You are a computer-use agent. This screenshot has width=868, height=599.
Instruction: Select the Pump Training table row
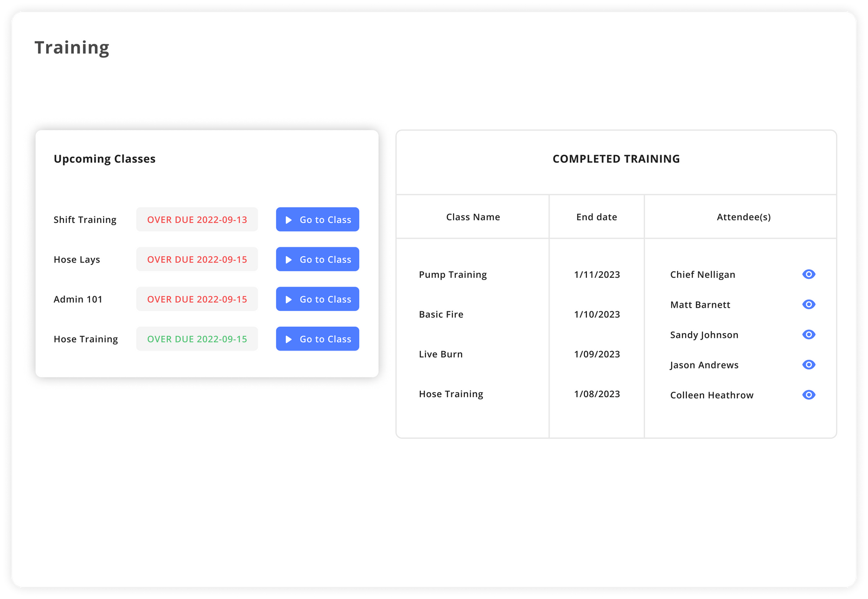(452, 275)
